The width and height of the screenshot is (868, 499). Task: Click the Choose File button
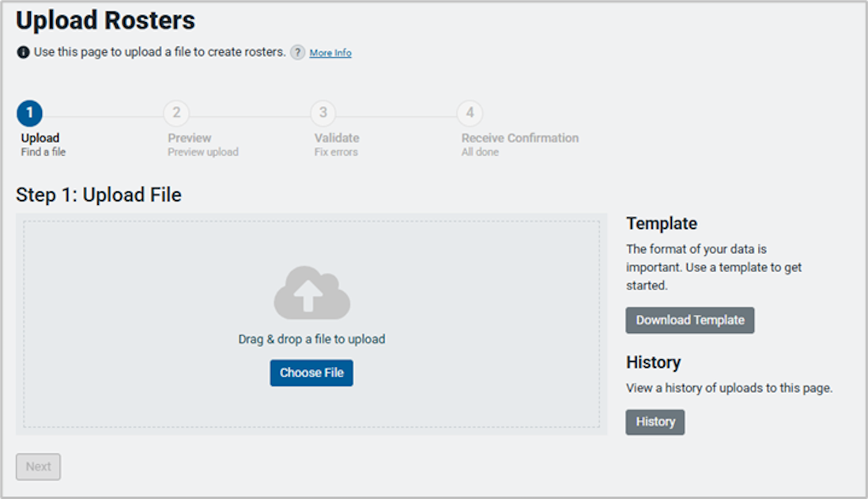coord(311,372)
